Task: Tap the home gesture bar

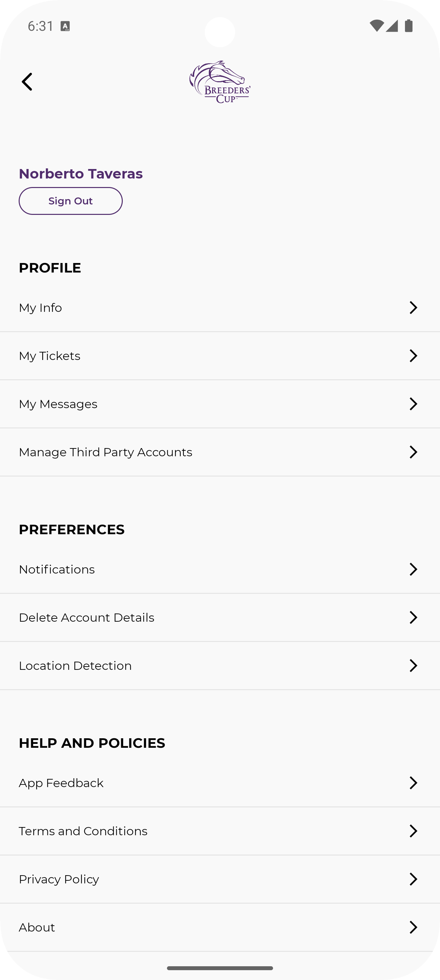Action: click(x=220, y=968)
